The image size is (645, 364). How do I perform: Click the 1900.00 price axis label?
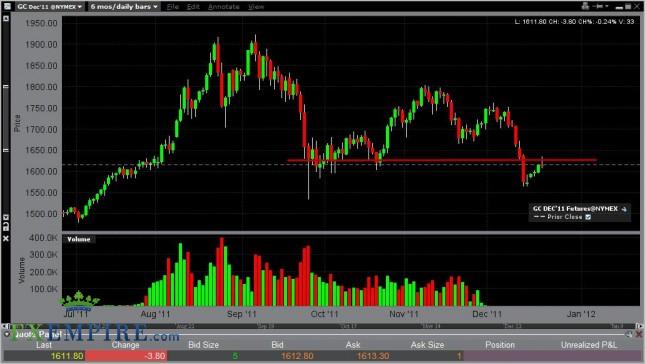(x=41, y=44)
